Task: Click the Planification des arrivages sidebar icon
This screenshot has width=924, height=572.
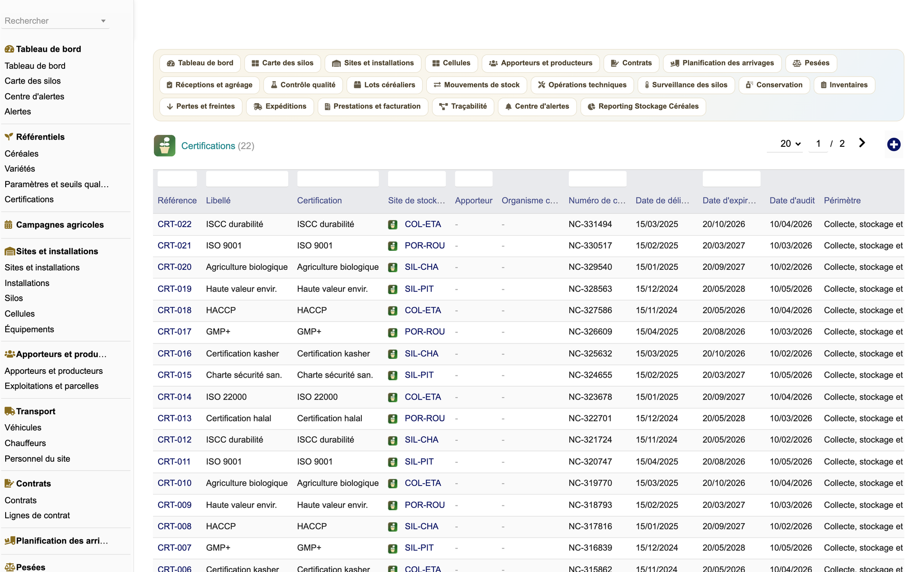Action: click(x=9, y=541)
